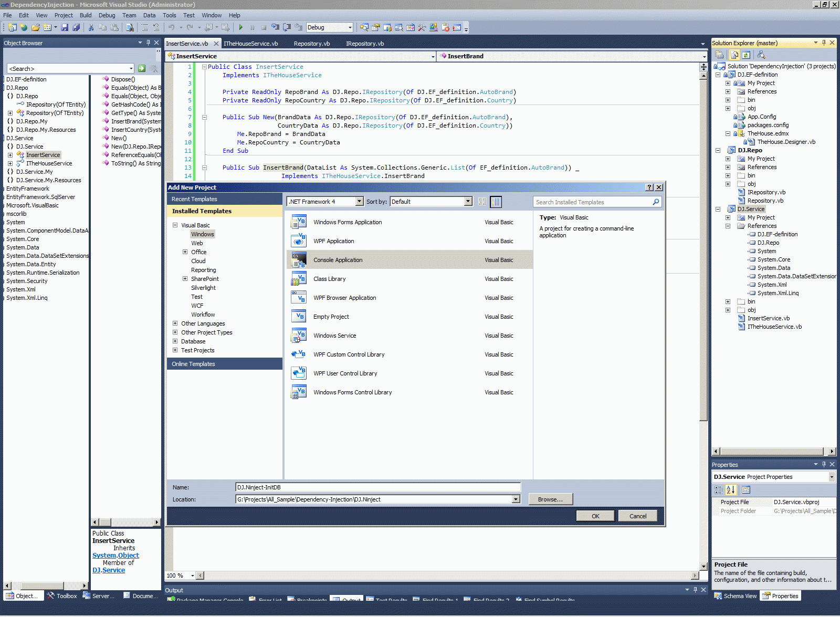This screenshot has height=617, width=840.
Task: Collapse the Visual Basic templates node
Action: click(x=175, y=225)
